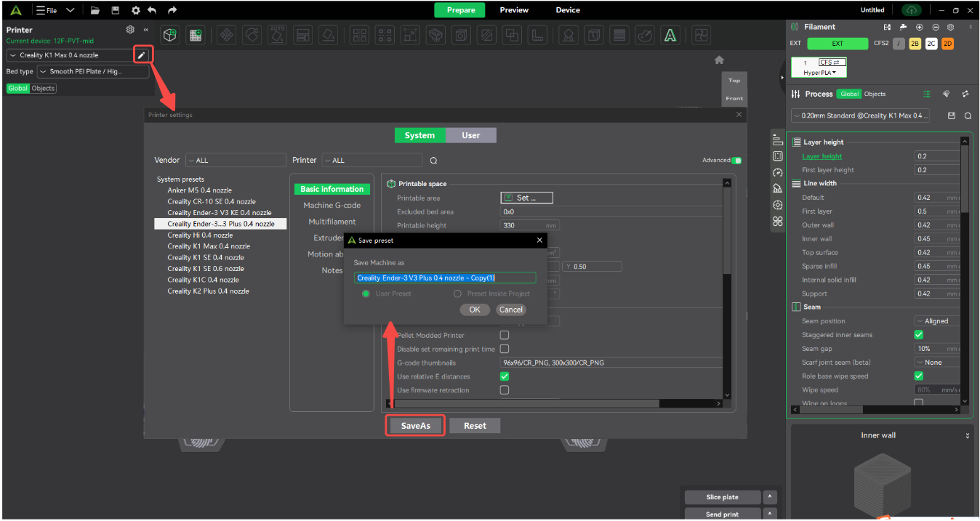Image resolution: width=980 pixels, height=521 pixels.
Task: Select Preset Inside Project radio option
Action: [457, 294]
